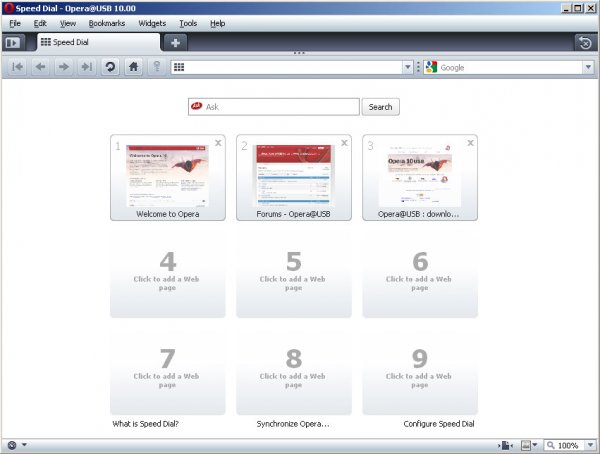This screenshot has height=454, width=600.
Task: Open the Tools menu
Action: (188, 23)
